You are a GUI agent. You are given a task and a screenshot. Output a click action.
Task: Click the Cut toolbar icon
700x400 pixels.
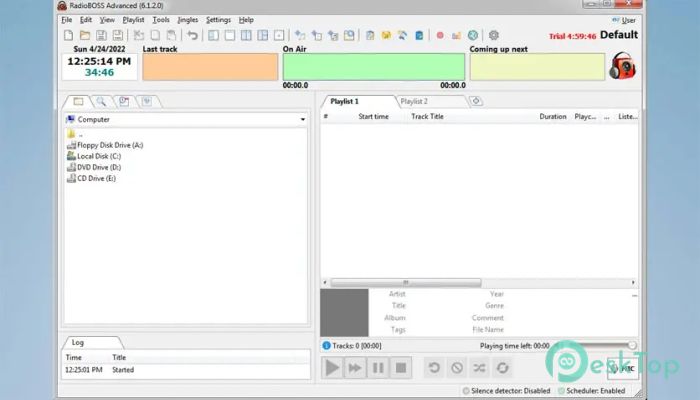coord(139,35)
